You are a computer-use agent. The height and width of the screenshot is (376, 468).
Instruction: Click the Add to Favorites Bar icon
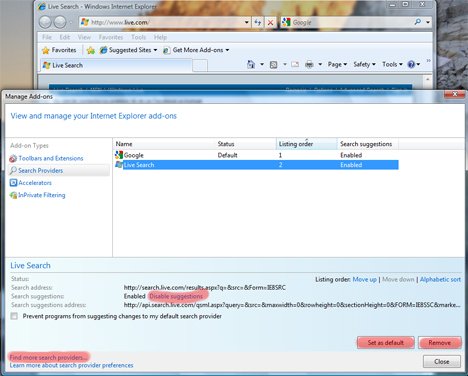[90, 50]
